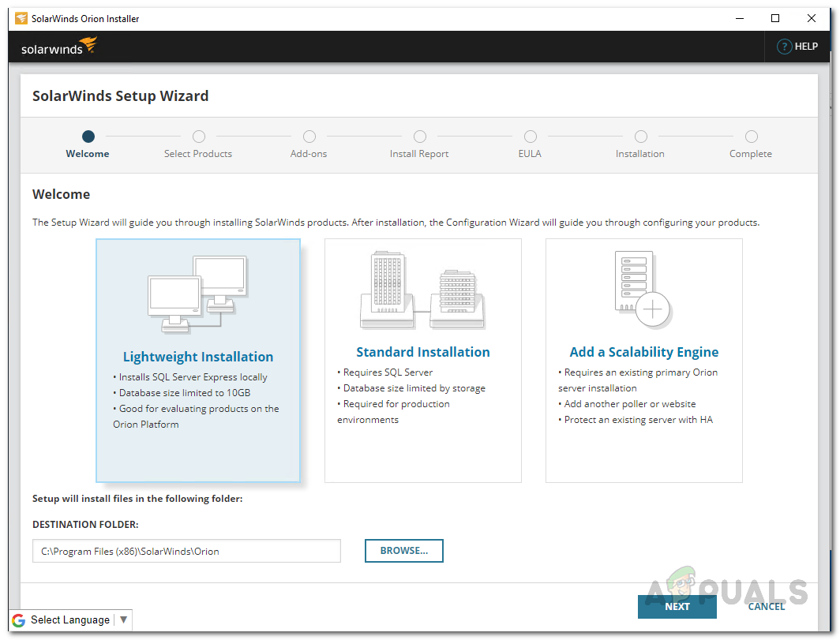
Task: Select the Lightweight Installation heading
Action: pyautogui.click(x=198, y=357)
